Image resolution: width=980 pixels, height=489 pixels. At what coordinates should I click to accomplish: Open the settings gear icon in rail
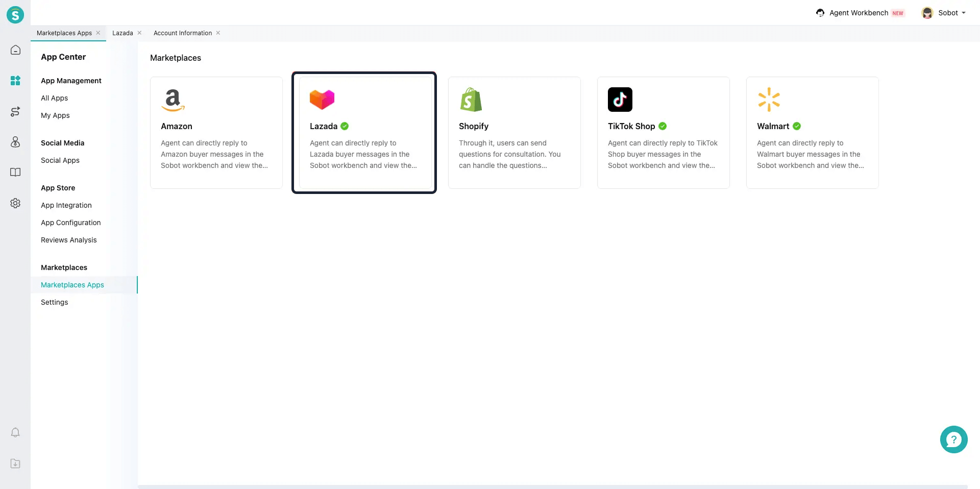pos(15,203)
